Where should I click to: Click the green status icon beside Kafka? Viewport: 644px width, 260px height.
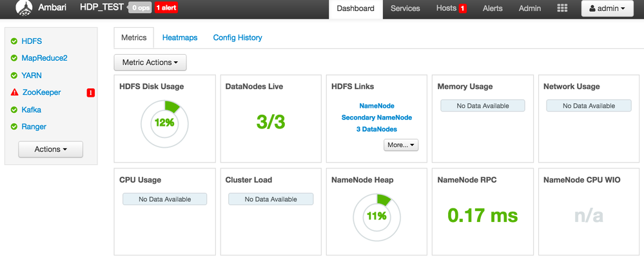point(14,110)
